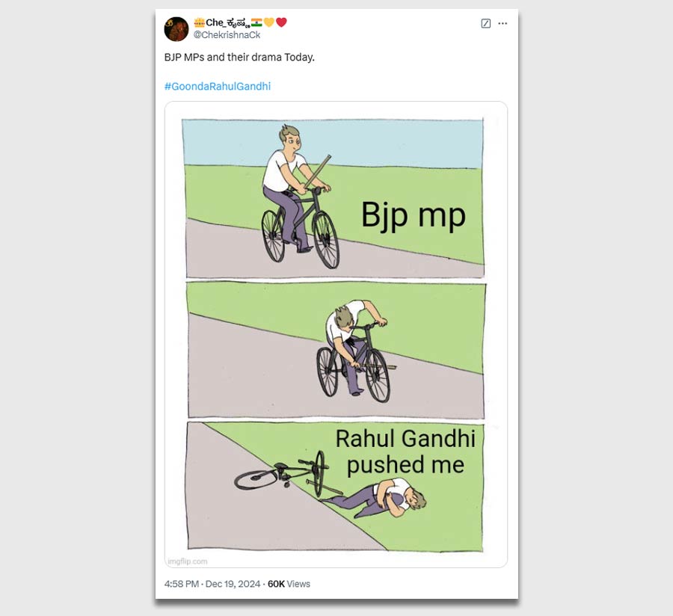Screen dimensions: 673x616
Task: Open the #GoondaRahulGandhi hashtag
Action: tap(218, 86)
